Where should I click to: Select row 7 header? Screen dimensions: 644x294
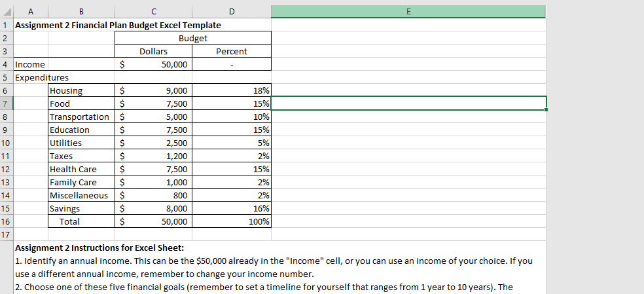click(7, 103)
